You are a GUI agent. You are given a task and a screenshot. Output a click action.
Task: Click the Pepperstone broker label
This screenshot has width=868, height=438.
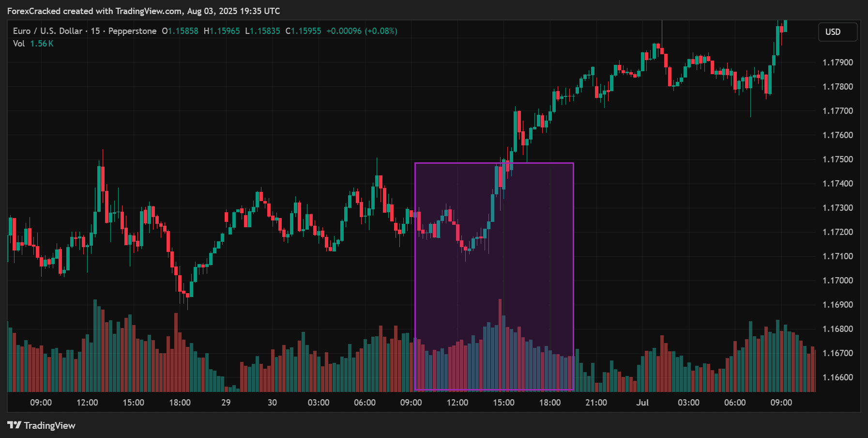(x=132, y=31)
